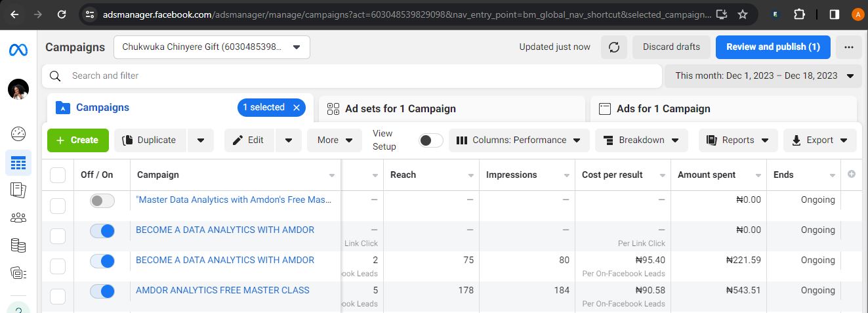Open the three-dots more options menu
This screenshot has height=313, width=868.
point(849,47)
